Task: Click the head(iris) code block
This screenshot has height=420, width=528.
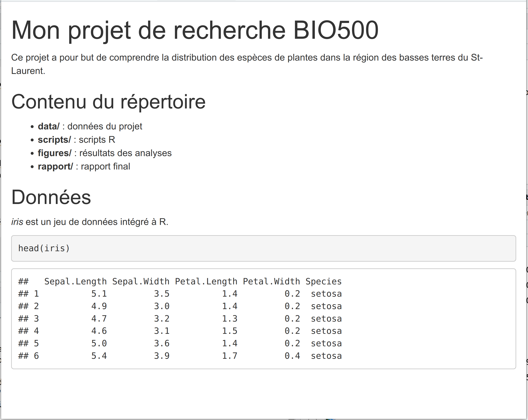Action: click(263, 249)
